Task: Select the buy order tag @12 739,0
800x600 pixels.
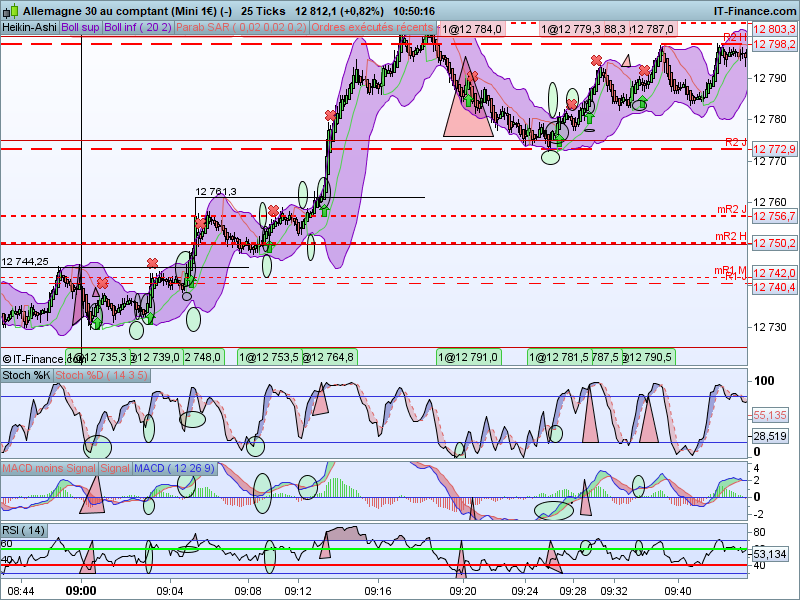Action: [x=156, y=357]
